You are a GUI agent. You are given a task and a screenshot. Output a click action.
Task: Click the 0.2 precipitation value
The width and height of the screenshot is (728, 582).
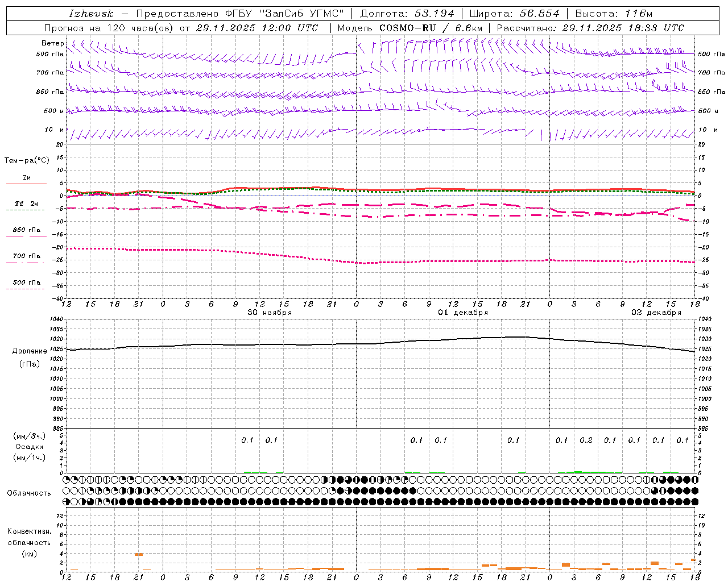click(x=586, y=440)
